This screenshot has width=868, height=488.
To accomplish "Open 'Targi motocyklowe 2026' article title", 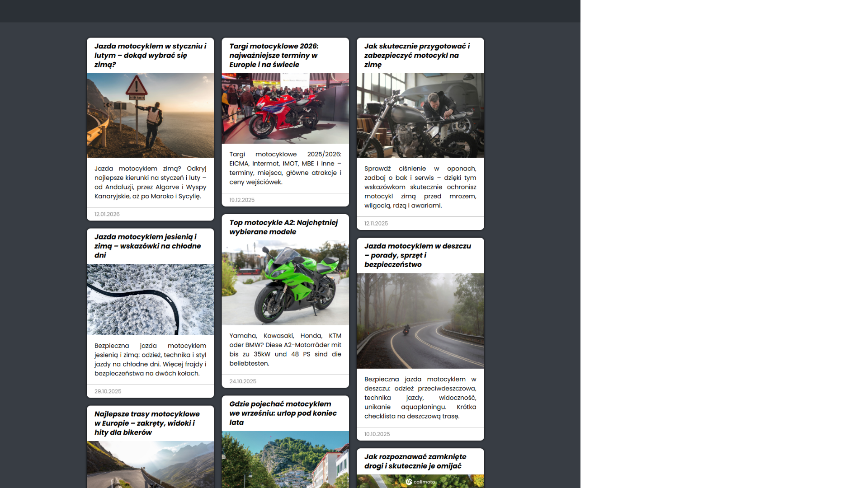I will coord(274,55).
